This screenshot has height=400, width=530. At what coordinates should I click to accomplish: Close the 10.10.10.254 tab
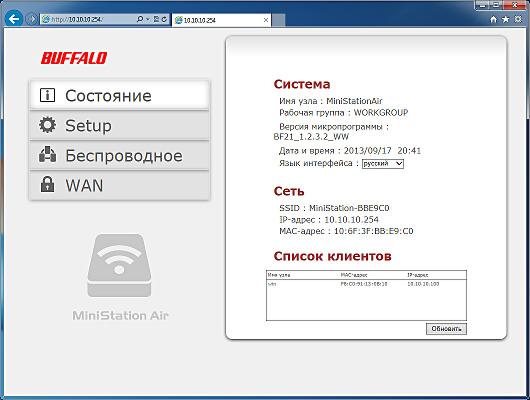[266, 20]
